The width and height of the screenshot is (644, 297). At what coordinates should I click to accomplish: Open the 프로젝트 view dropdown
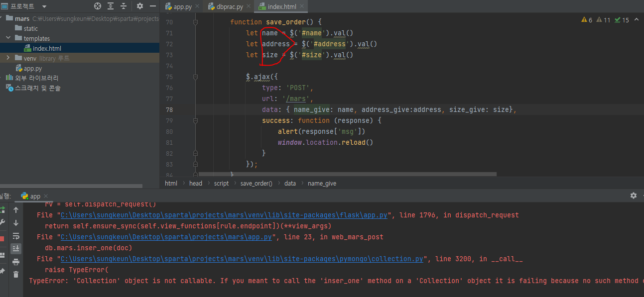[x=44, y=6]
